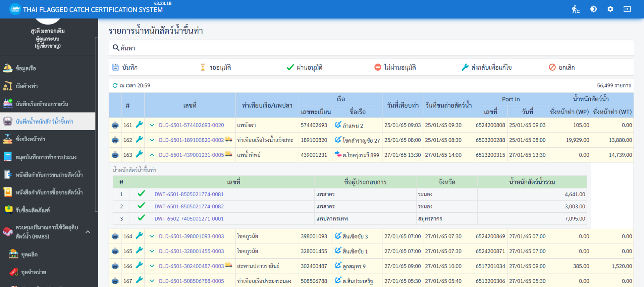Collapse row DLD-6501-439001231-0005 details
The image size is (644, 287).
[152, 155]
